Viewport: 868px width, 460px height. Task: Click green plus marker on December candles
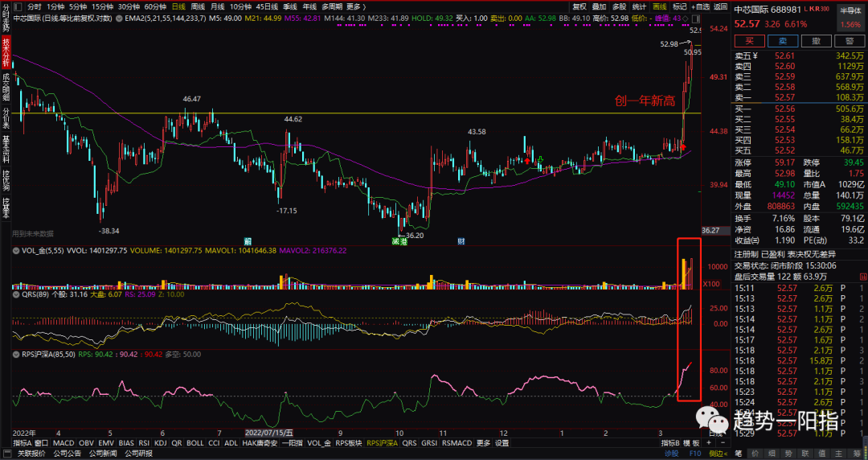click(x=541, y=161)
